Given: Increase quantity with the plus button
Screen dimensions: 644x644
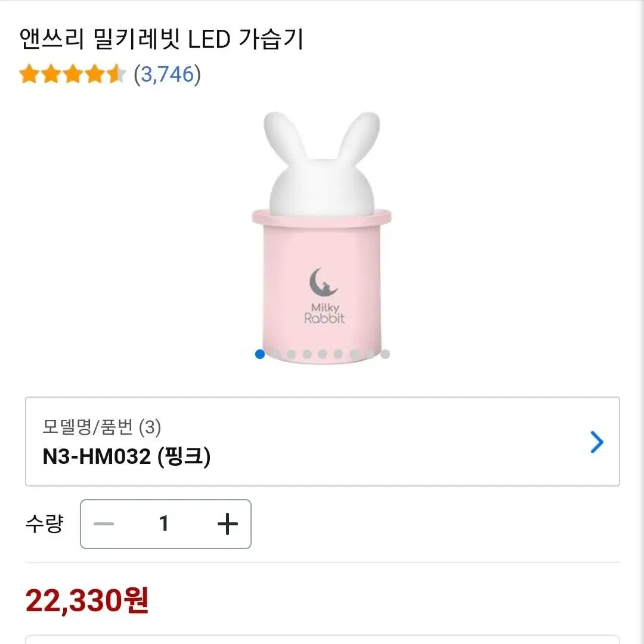Looking at the screenshot, I should [228, 524].
